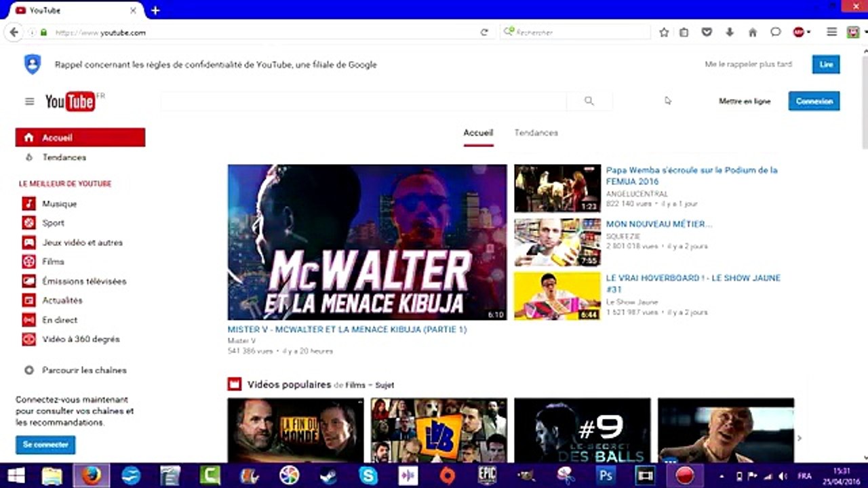Select the YouTube browser tab
The image size is (868, 488).
[x=76, y=10]
